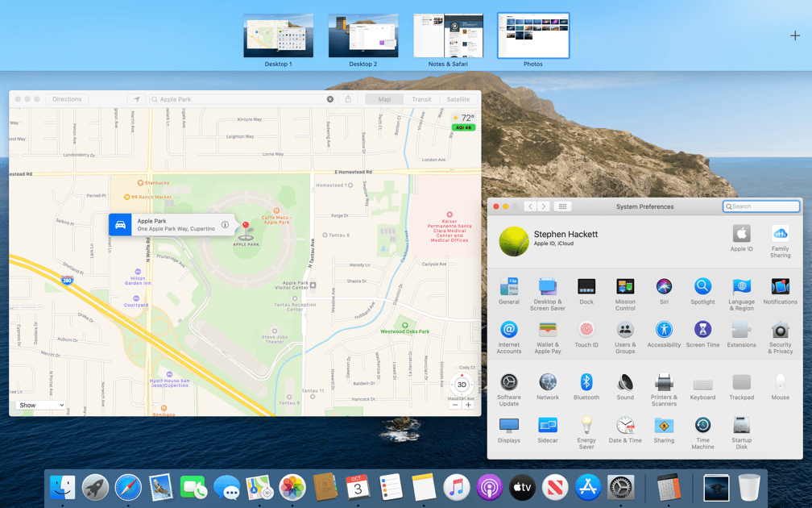The height and width of the screenshot is (508, 812).
Task: Open App Store from the Dock
Action: pos(588,488)
